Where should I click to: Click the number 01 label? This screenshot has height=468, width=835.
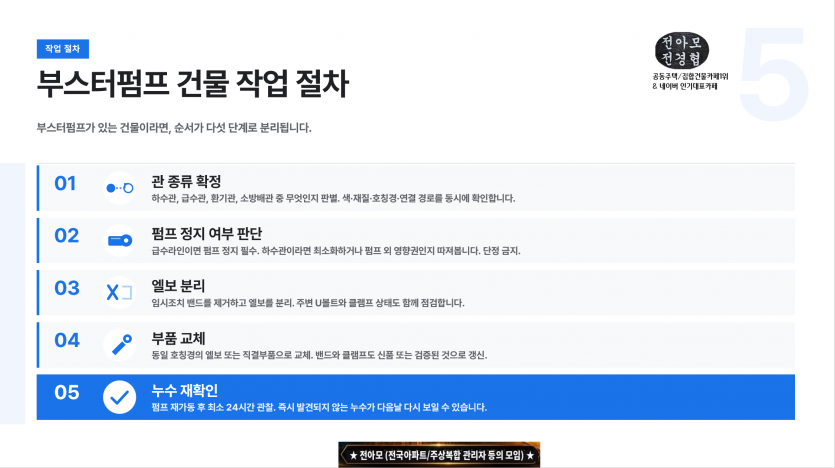[66, 184]
